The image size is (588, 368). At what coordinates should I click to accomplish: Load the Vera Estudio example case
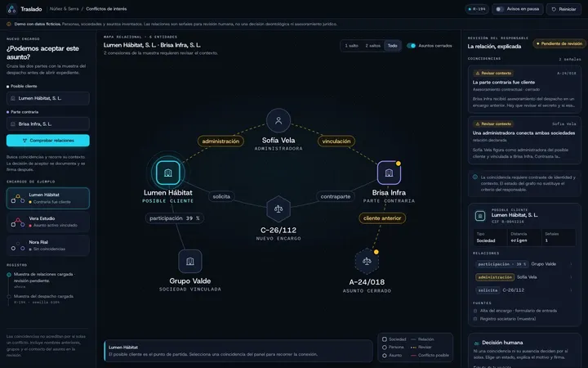(48, 222)
